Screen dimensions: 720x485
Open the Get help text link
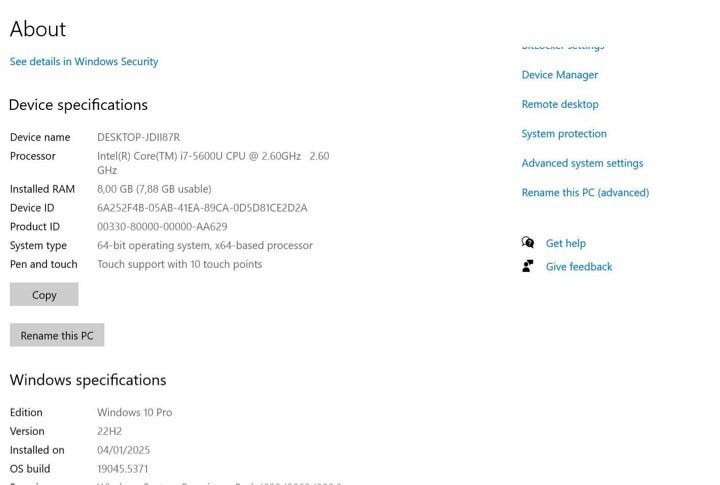point(566,243)
